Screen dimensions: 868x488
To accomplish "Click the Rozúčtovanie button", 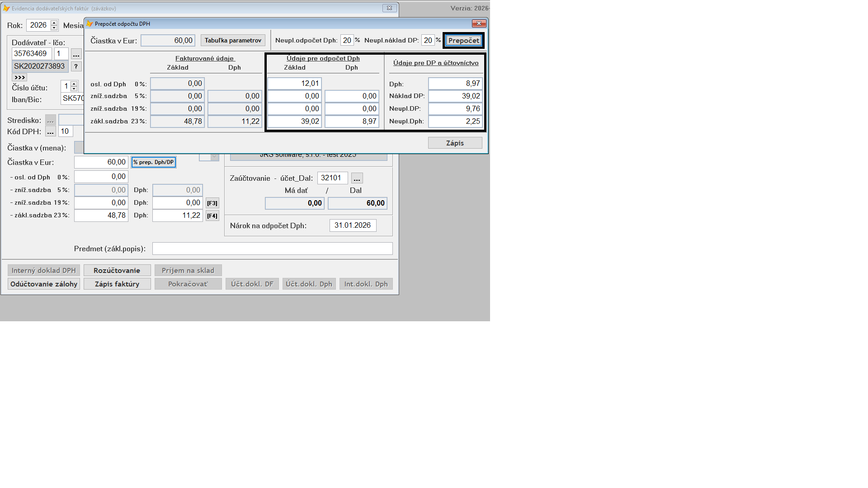I will point(117,270).
